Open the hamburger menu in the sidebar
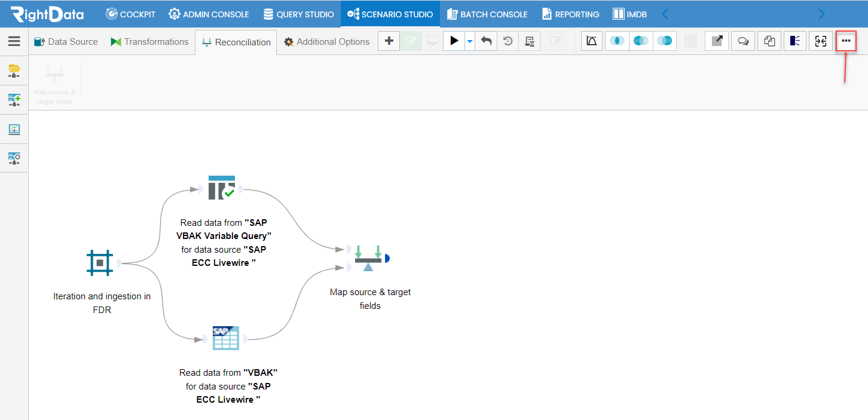 click(14, 41)
